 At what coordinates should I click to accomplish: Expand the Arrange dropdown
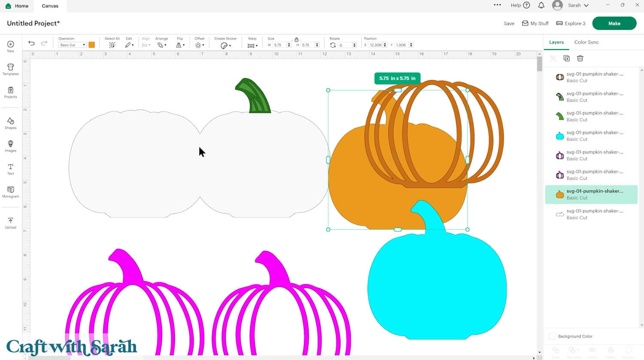click(162, 45)
